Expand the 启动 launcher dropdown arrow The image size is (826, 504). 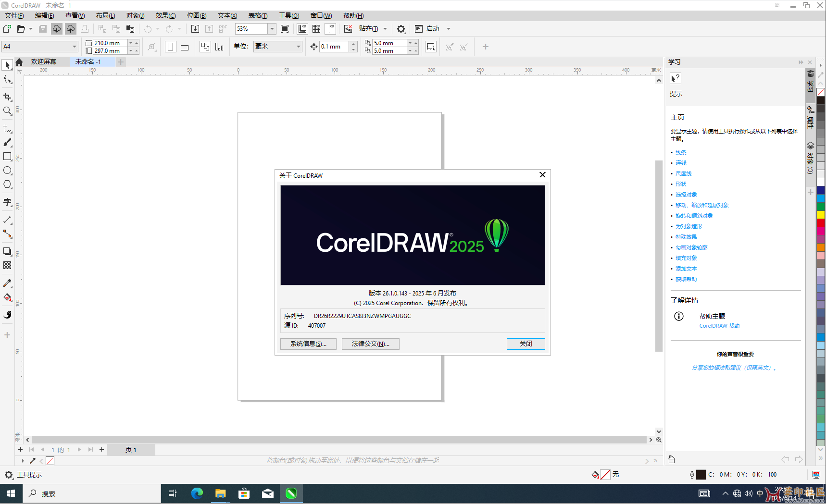[x=449, y=29]
